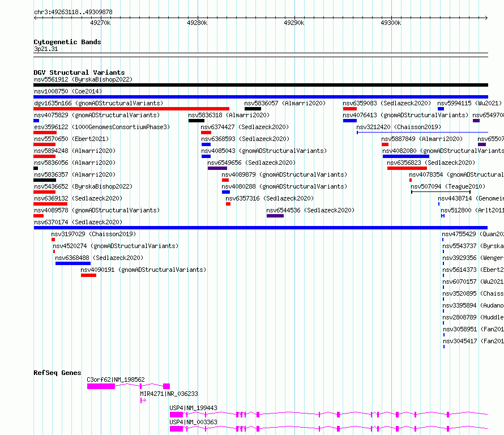
Task: Open nsv5836357 (Almarri2020) label
Action: (75, 174)
